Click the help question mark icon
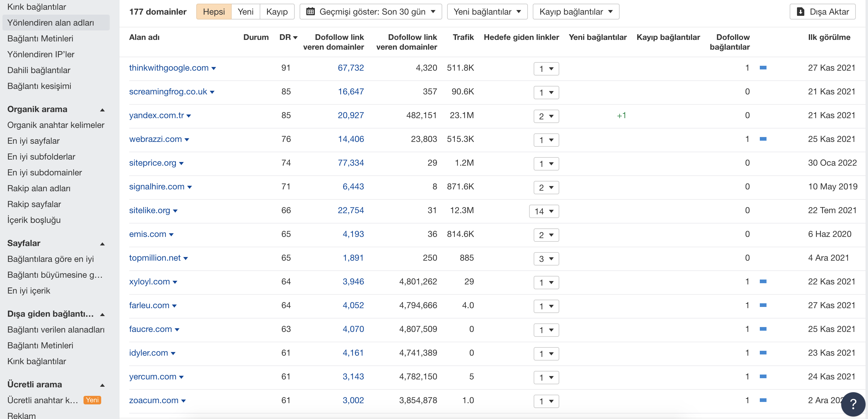Image resolution: width=868 pixels, height=419 pixels. 853,404
